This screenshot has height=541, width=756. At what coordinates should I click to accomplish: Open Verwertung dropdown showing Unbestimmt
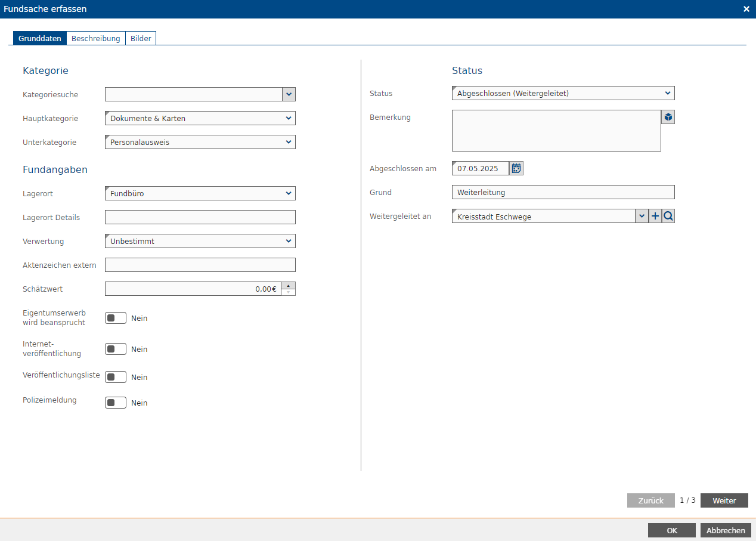200,241
